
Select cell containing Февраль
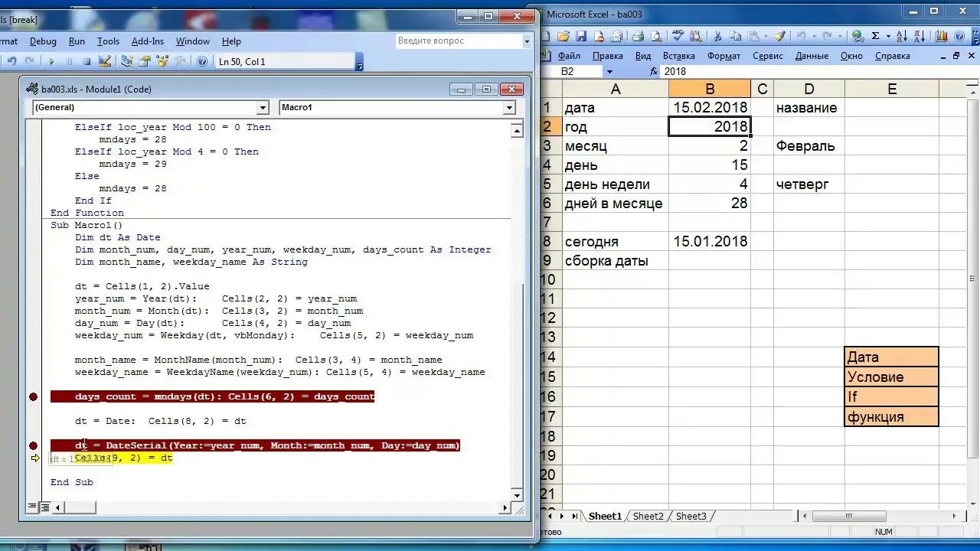click(809, 145)
